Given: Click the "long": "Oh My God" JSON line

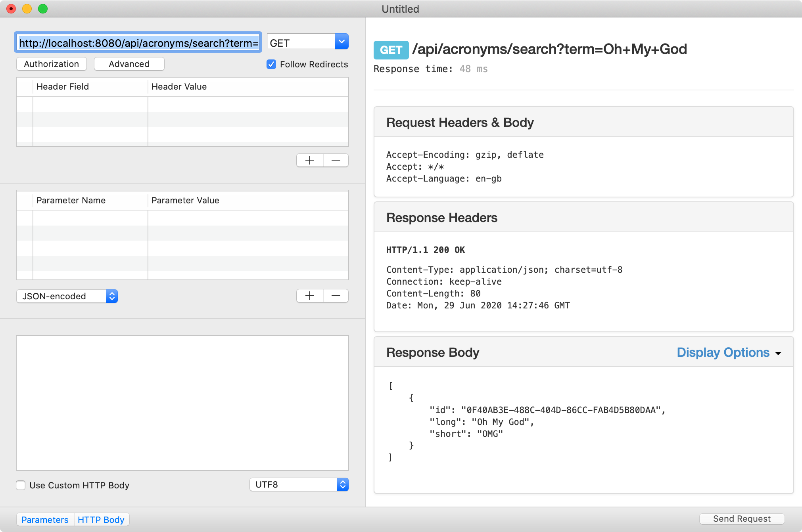Looking at the screenshot, I should click(482, 422).
